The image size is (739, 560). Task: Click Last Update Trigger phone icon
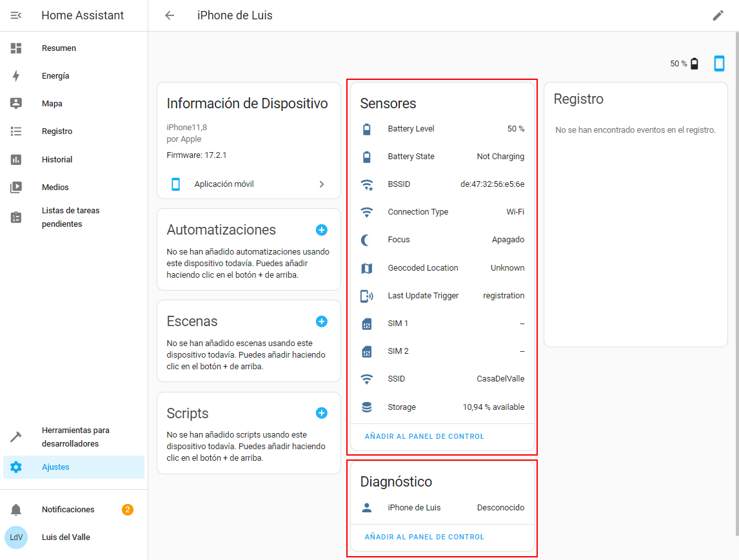[367, 296]
